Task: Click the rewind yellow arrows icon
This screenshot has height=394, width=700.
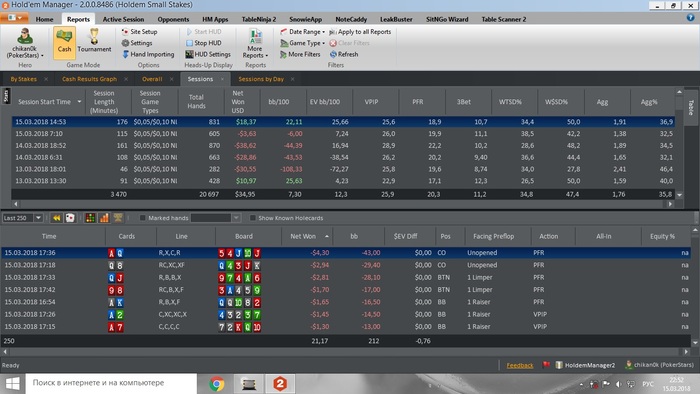Action: click(56, 218)
